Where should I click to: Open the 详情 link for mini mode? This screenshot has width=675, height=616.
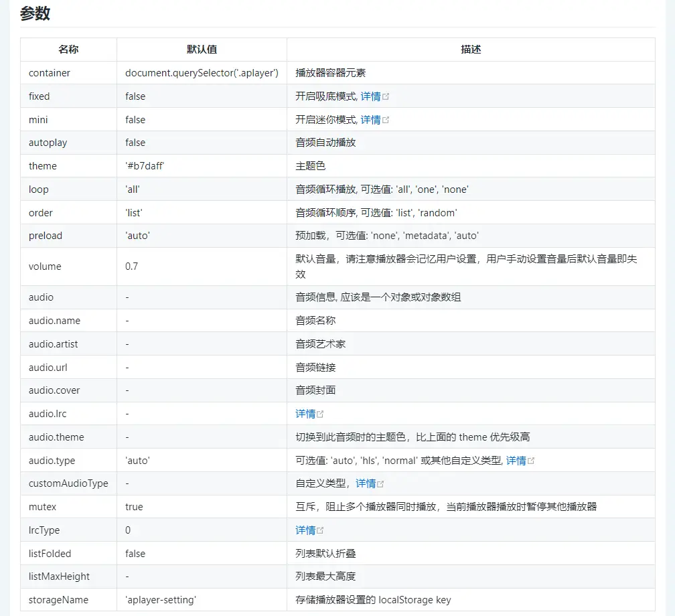pos(370,120)
